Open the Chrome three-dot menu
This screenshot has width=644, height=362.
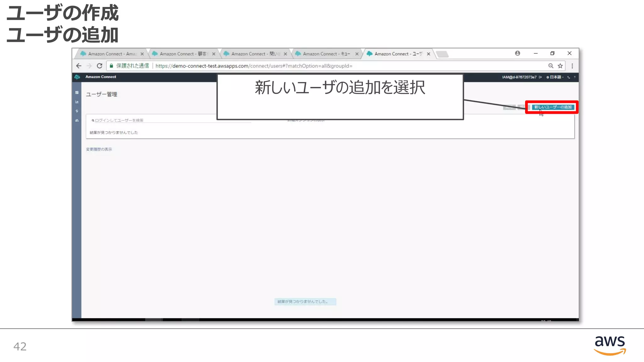coord(572,66)
